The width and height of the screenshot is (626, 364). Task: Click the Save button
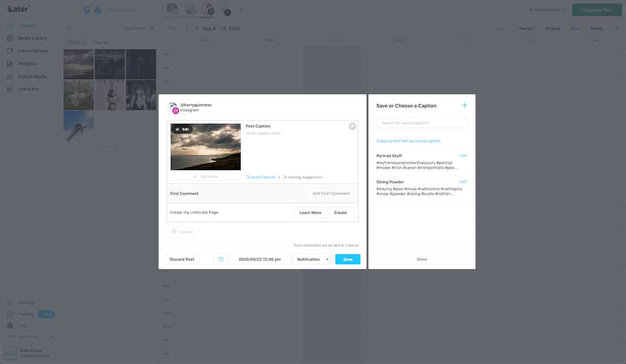348,259
